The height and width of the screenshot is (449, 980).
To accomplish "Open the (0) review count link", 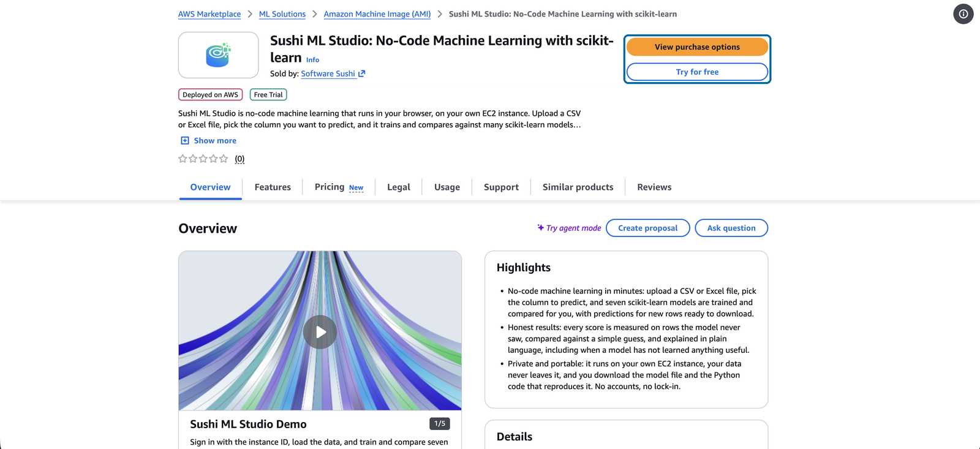I will [x=239, y=159].
